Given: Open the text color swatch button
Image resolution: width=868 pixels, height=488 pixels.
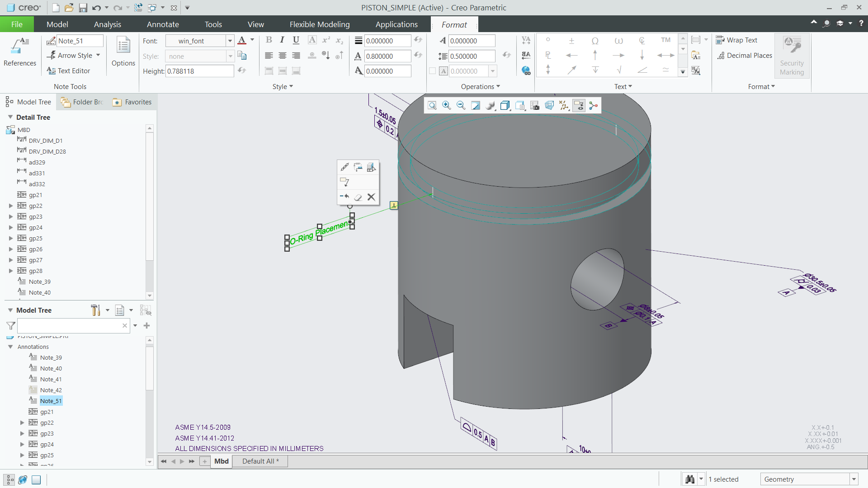Looking at the screenshot, I should pyautogui.click(x=242, y=40).
